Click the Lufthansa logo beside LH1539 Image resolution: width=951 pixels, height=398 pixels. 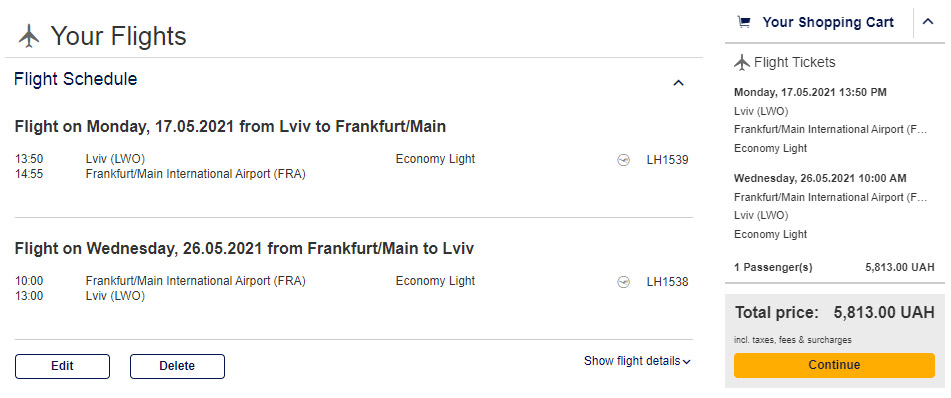click(623, 160)
